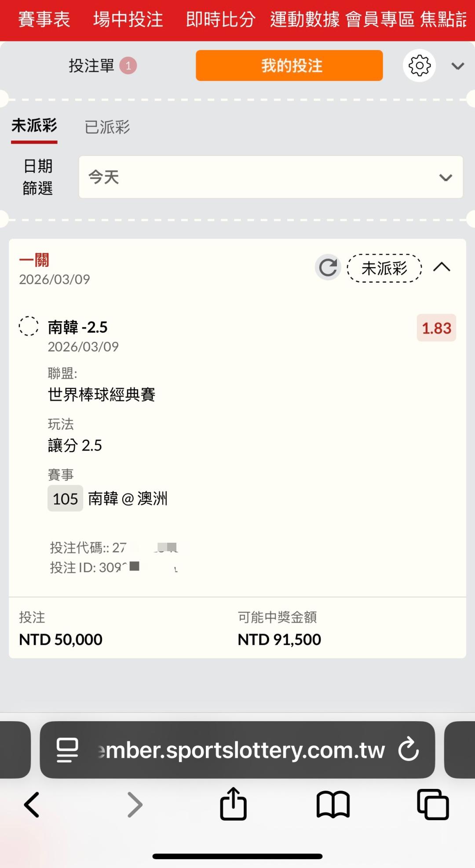Reload page from the address bar

[x=409, y=749]
